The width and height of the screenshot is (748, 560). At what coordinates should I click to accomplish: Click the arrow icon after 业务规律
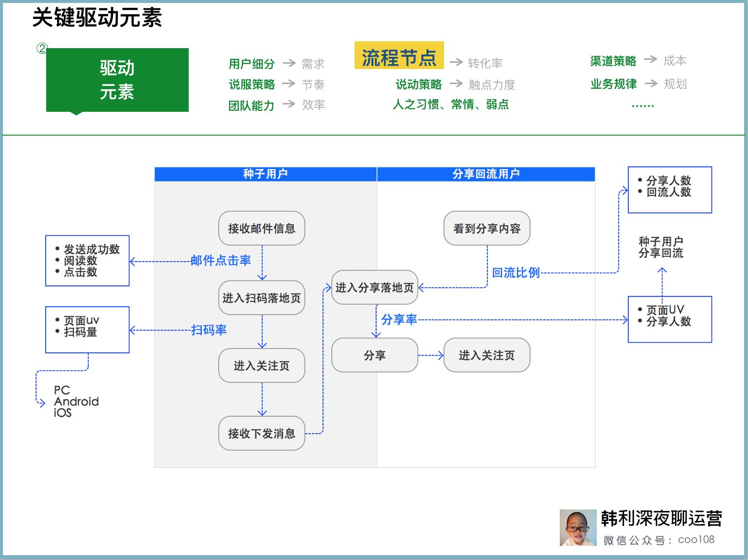click(651, 83)
